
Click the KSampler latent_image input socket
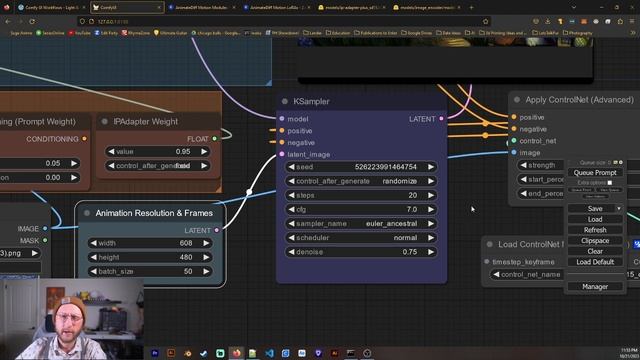(282, 154)
